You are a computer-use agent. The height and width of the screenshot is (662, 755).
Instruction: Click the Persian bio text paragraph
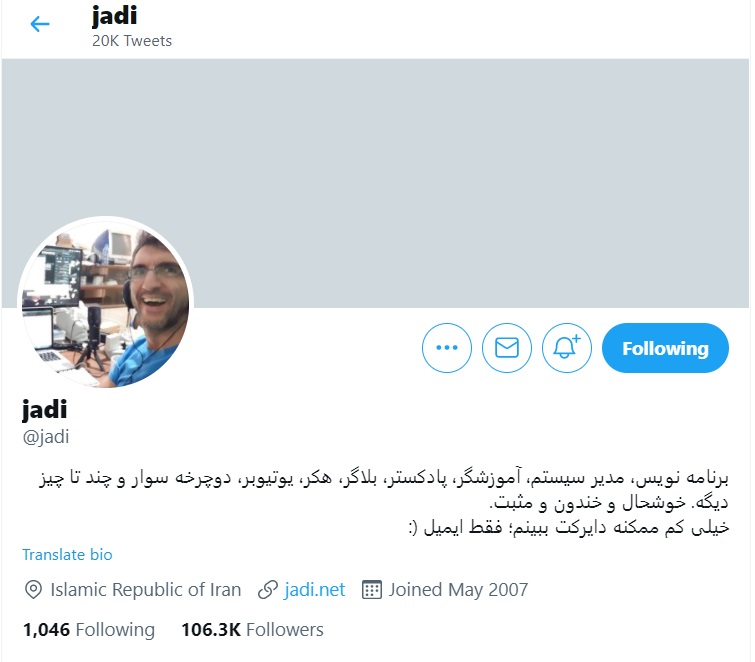pos(384,503)
